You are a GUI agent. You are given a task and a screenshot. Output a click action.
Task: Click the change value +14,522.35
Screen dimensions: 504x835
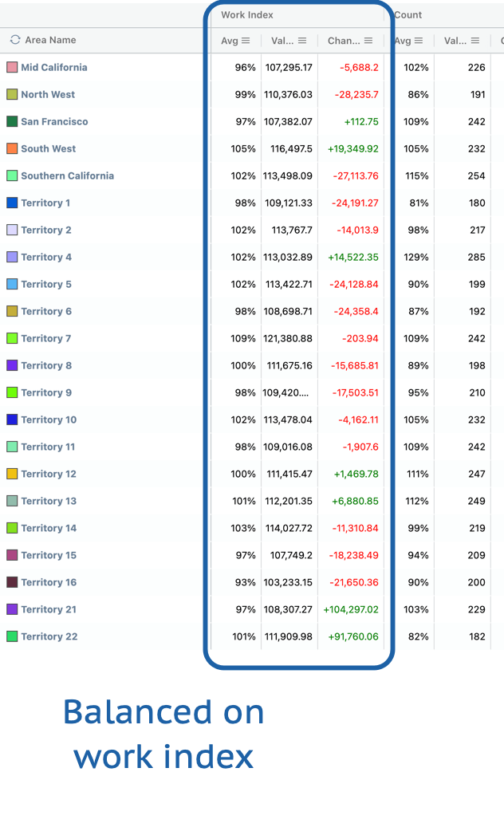point(352,258)
